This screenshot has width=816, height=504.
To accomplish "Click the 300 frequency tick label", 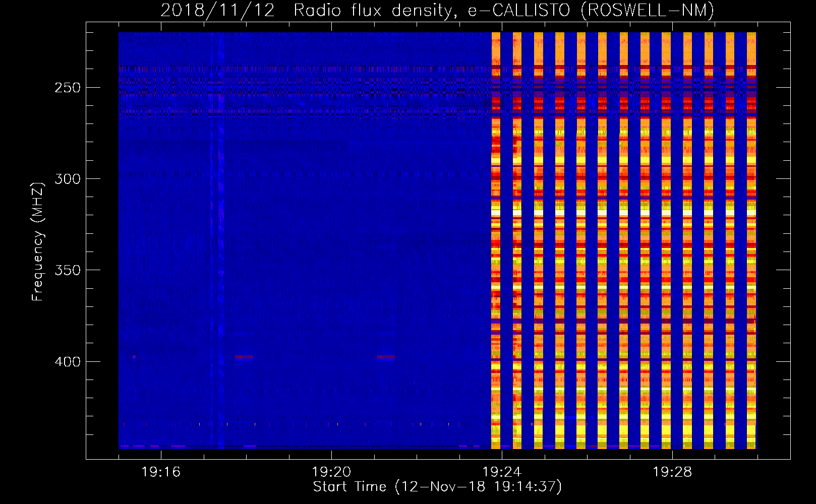I will click(68, 179).
